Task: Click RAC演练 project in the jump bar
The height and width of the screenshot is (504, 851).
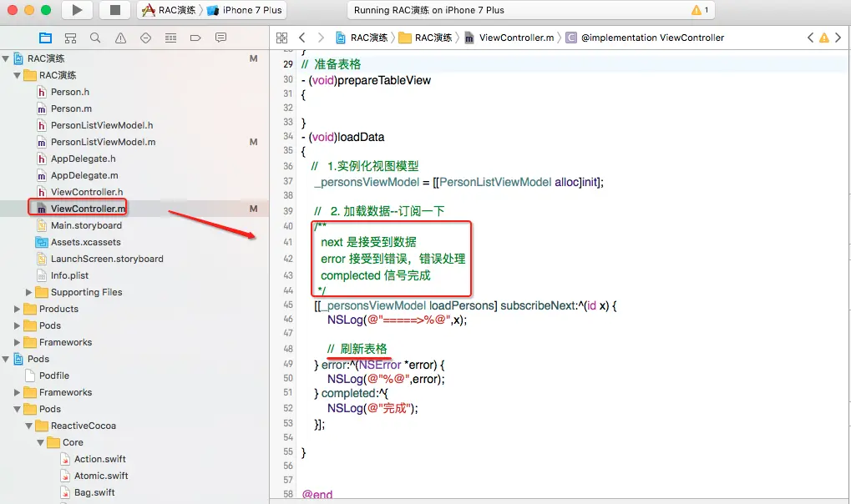Action: [362, 38]
